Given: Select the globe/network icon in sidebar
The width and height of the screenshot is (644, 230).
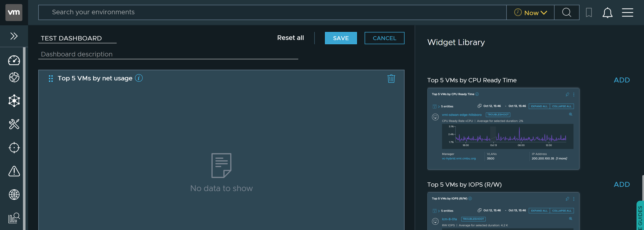Looking at the screenshot, I should [x=14, y=194].
